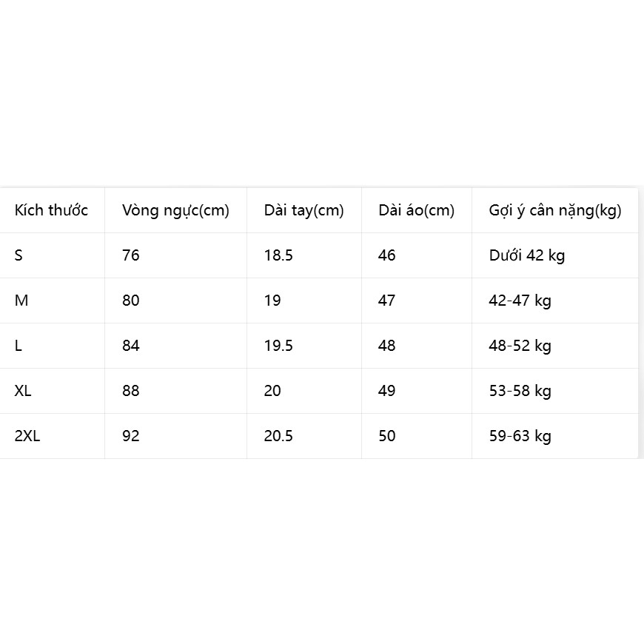Click the Gợi ý cân nặng(kg) header
The width and height of the screenshot is (644, 644).
pos(555,210)
